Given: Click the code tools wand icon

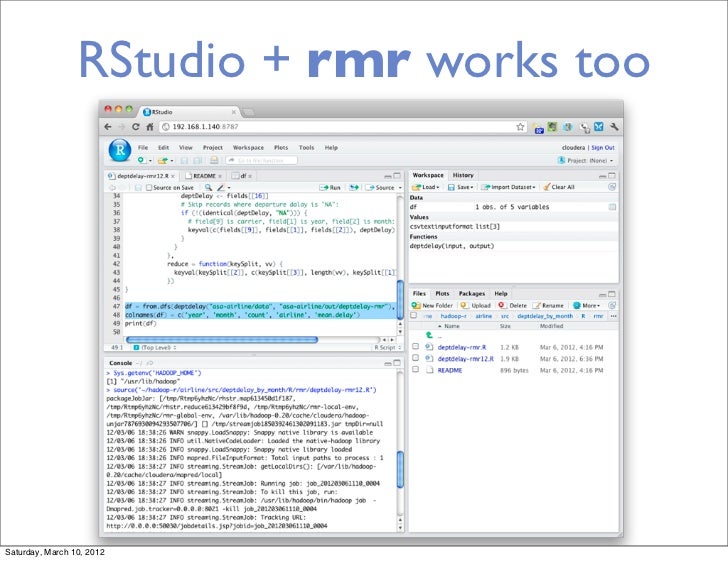Looking at the screenshot, I should 221,187.
